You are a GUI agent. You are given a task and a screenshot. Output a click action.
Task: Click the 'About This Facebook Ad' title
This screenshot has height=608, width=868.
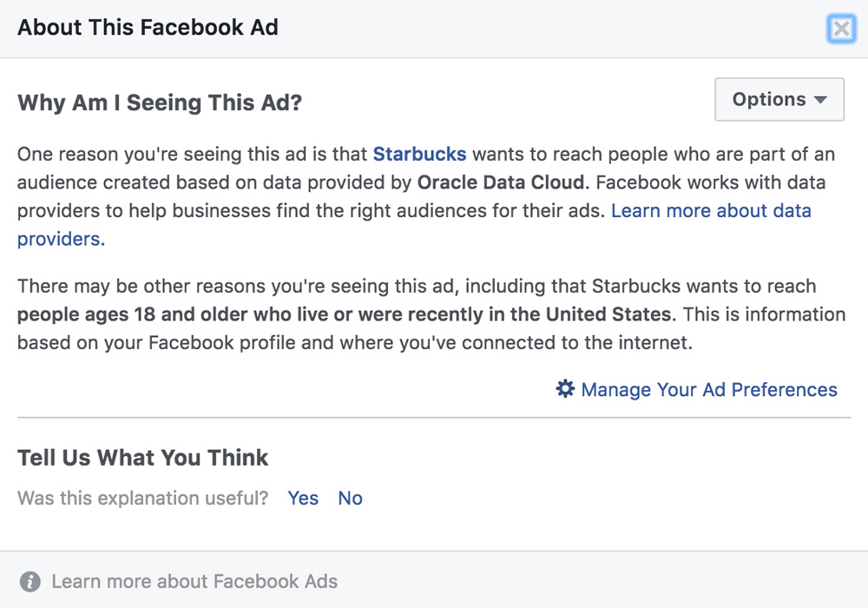point(148,27)
